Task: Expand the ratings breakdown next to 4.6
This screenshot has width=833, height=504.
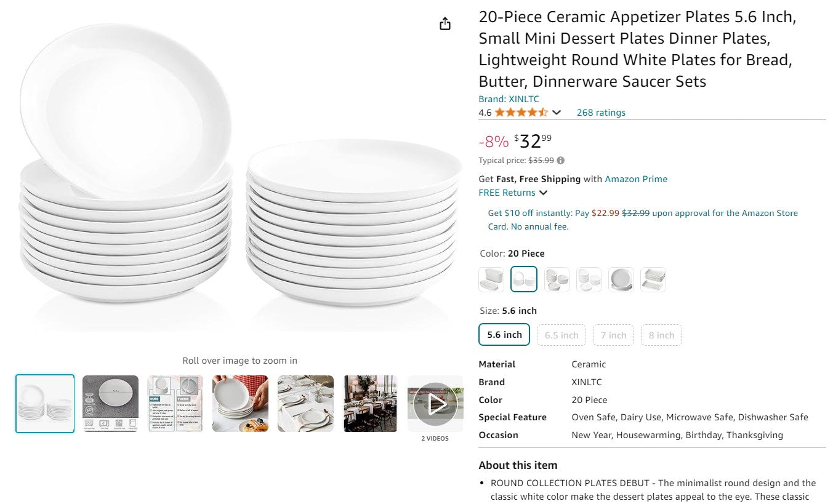Action: (556, 112)
